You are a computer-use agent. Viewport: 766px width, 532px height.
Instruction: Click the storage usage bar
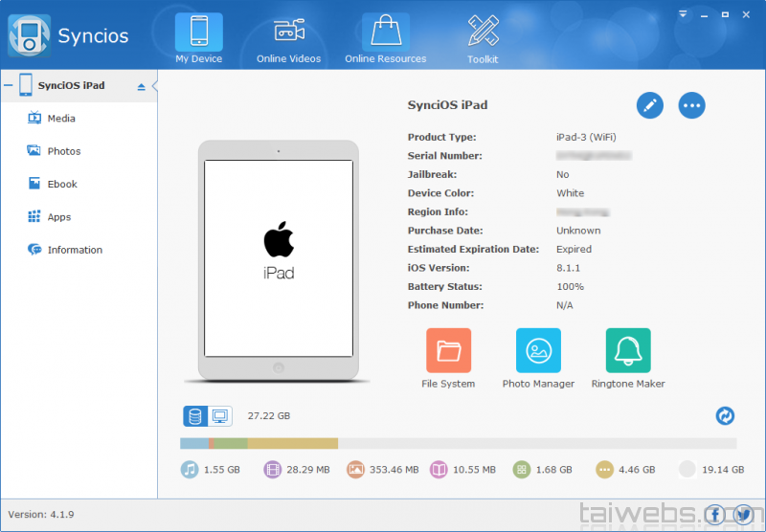coord(458,443)
